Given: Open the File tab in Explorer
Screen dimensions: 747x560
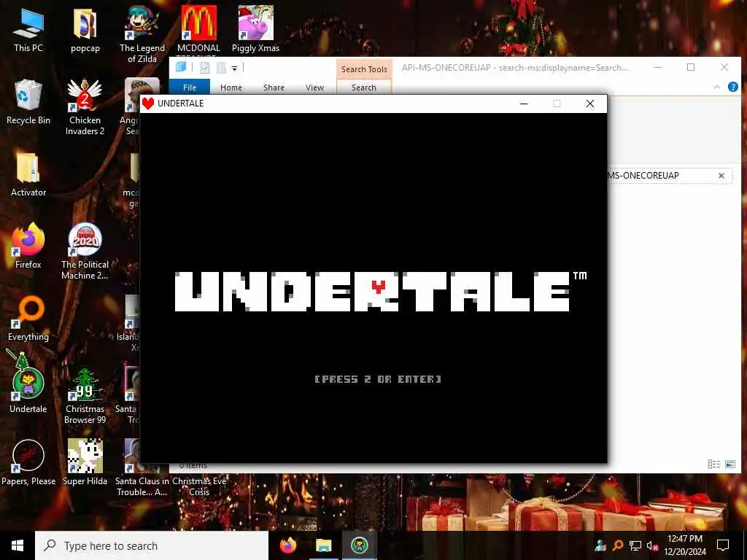Looking at the screenshot, I should coord(190,87).
